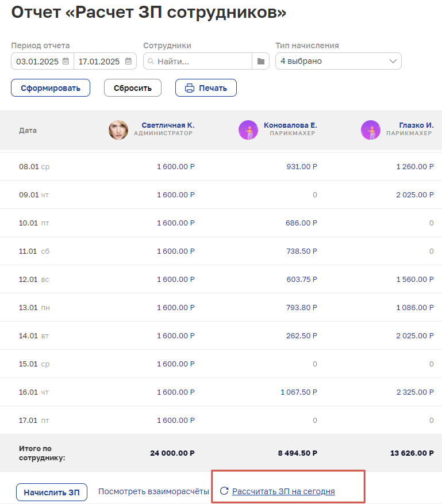Click Светличная К. avatar photo

pyautogui.click(x=118, y=130)
